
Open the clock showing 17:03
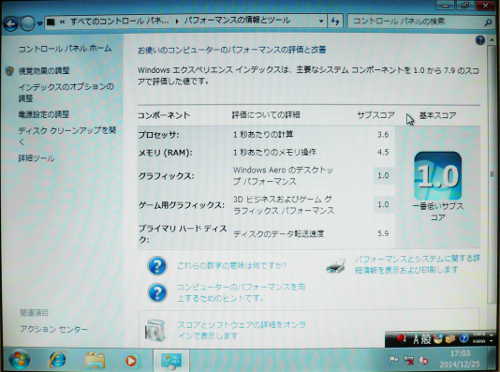point(459,359)
